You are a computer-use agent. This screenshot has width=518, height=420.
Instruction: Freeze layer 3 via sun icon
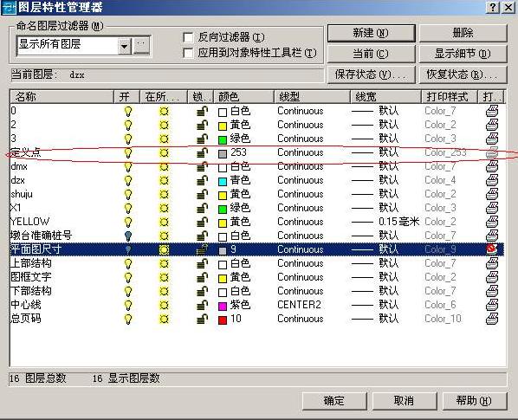(164, 139)
